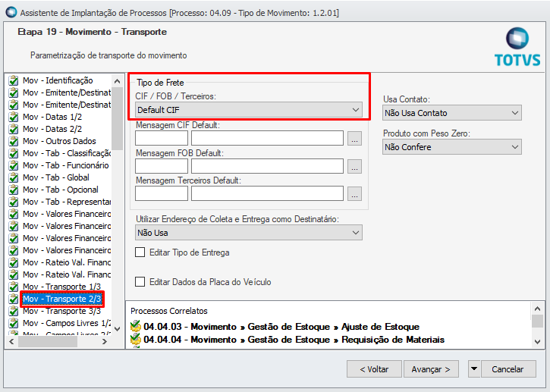
Task: Click the checkmark icon beside Mov - Campos Livres 1/2
Action: [x=14, y=323]
